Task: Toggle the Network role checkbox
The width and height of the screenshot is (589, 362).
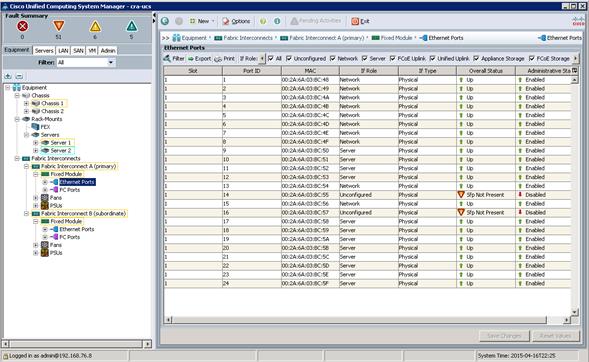Action: [x=332, y=59]
